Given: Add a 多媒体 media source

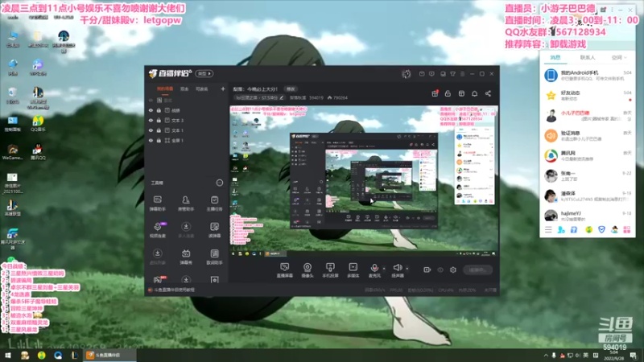Looking at the screenshot, I should pyautogui.click(x=353, y=270).
